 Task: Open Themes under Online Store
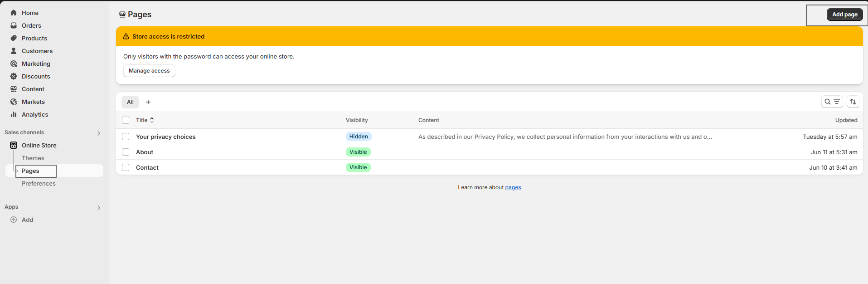[x=33, y=158]
